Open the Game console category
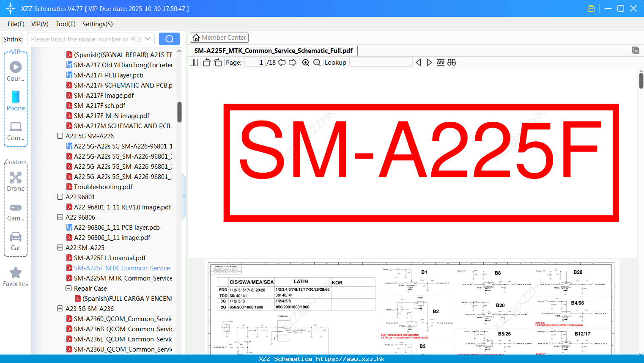Viewport: 644px width, 363px height. pos(16,212)
